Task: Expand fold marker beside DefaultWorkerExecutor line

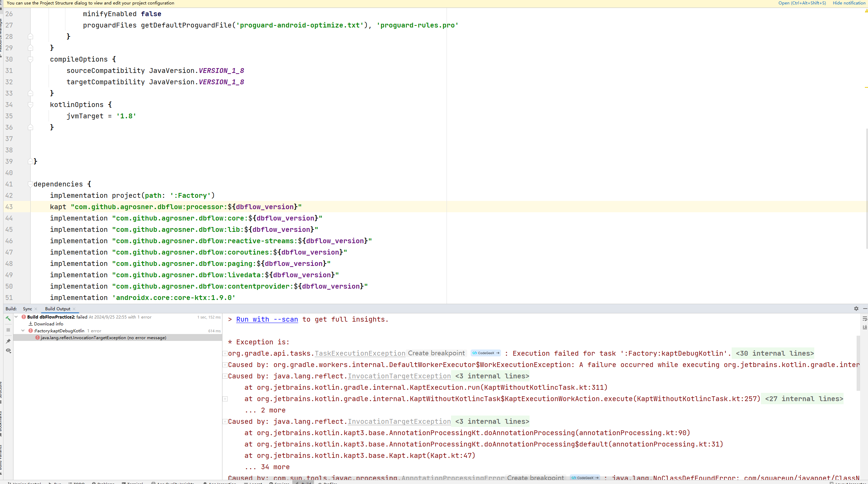Action: click(225, 365)
